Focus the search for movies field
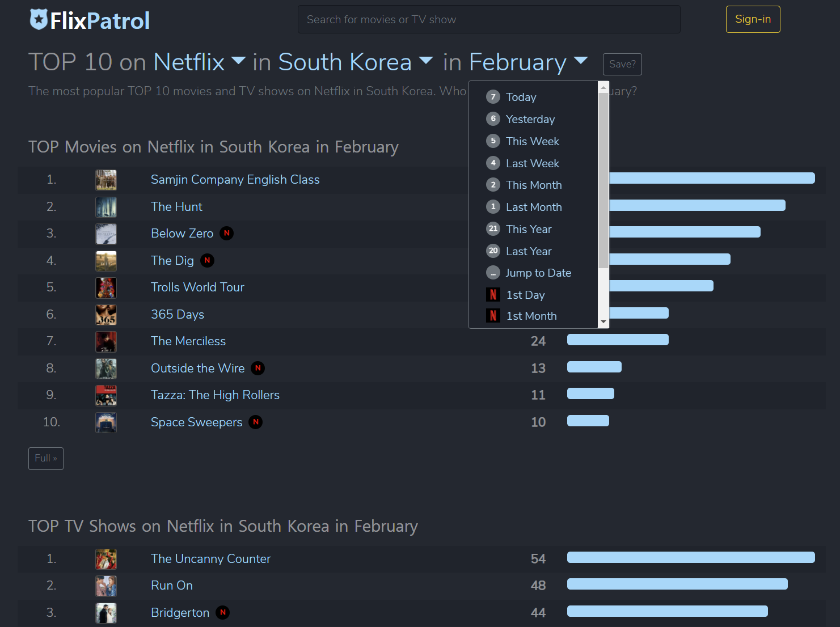Image resolution: width=840 pixels, height=627 pixels. point(489,19)
